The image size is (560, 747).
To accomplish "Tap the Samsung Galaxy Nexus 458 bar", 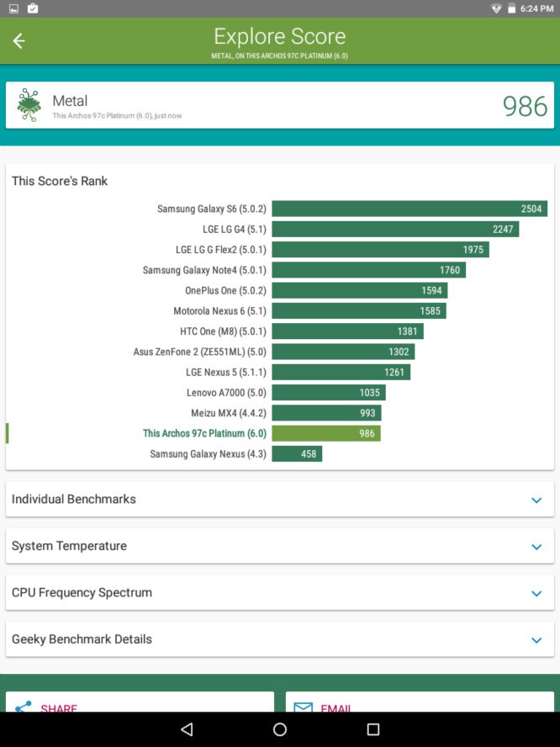I will (296, 453).
